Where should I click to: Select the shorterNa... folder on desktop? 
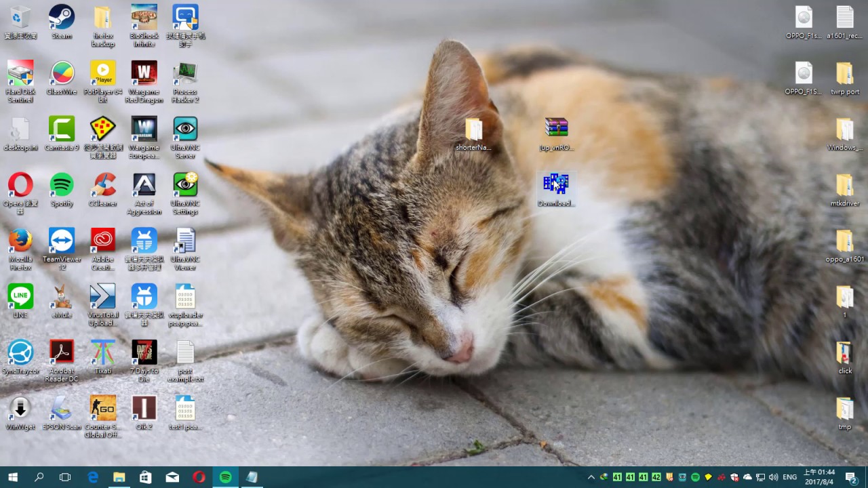(473, 134)
